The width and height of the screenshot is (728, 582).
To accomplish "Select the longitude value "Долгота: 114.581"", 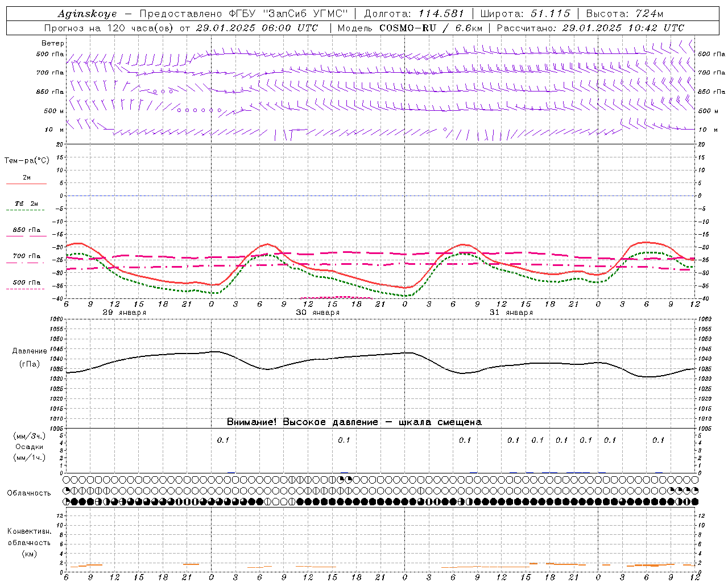I will [x=414, y=14].
